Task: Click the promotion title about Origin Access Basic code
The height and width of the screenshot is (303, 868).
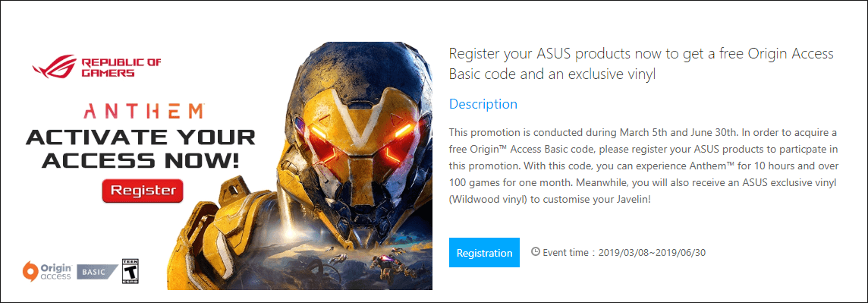Action: click(x=641, y=64)
